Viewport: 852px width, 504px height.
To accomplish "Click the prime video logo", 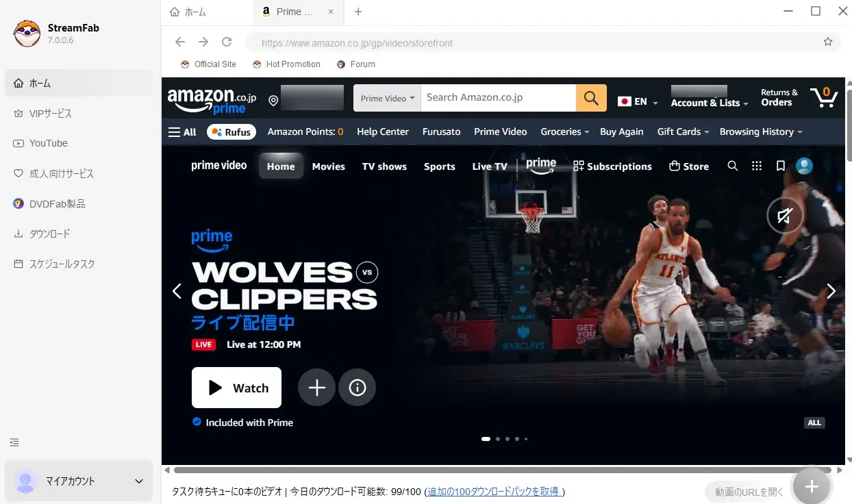I will [219, 166].
